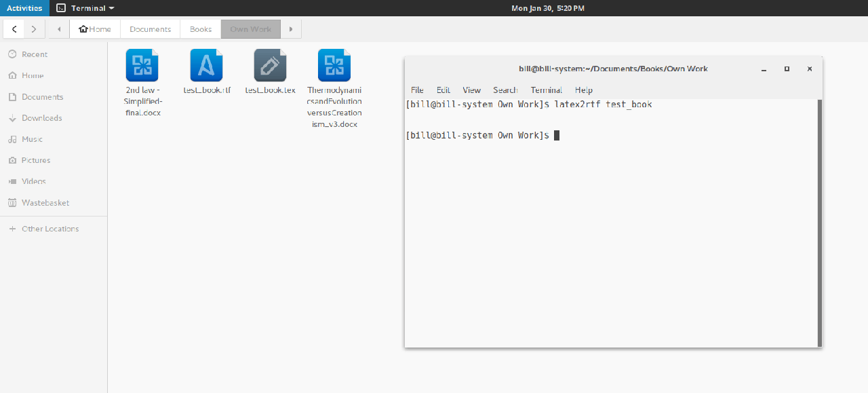The height and width of the screenshot is (393, 868).
Task: Click the back navigation arrow
Action: [x=14, y=29]
